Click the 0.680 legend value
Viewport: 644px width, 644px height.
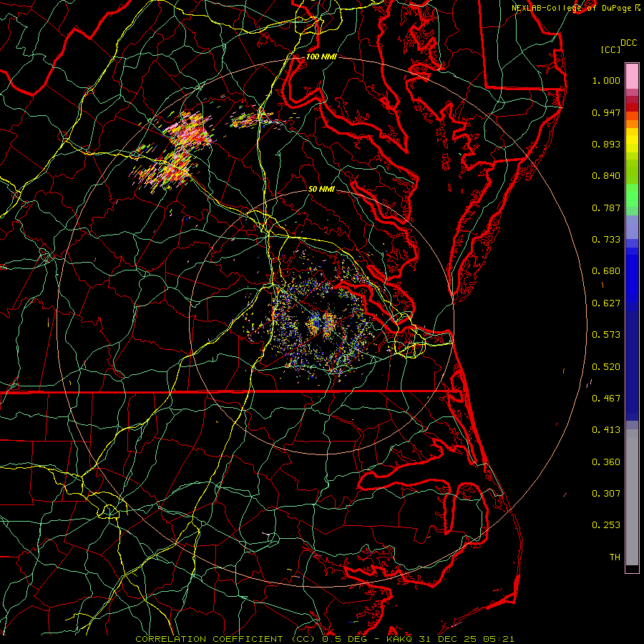(606, 271)
